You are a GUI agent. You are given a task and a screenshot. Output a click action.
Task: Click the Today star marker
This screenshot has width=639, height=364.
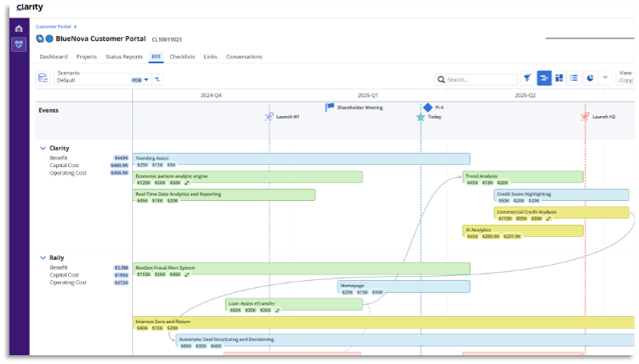click(420, 118)
